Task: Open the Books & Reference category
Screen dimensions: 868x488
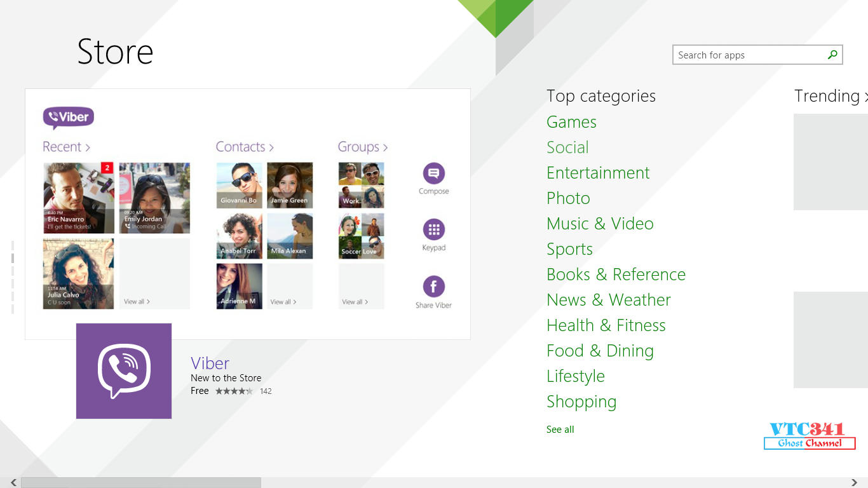Action: point(616,274)
